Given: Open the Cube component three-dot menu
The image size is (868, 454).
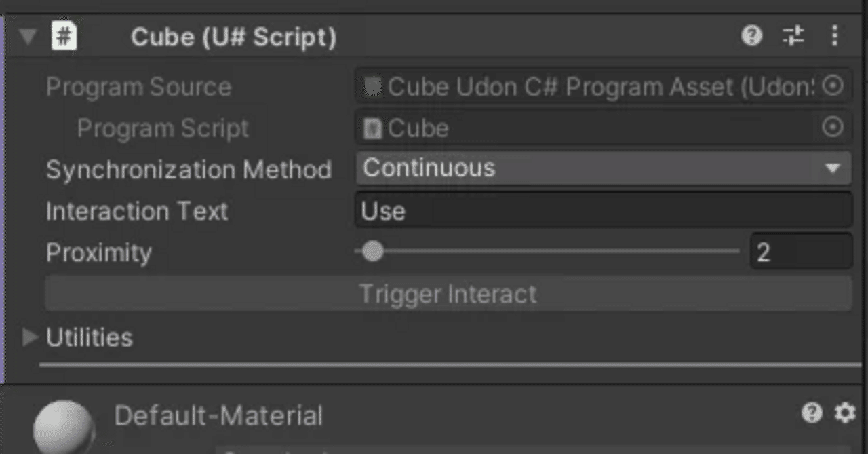Looking at the screenshot, I should tap(835, 36).
